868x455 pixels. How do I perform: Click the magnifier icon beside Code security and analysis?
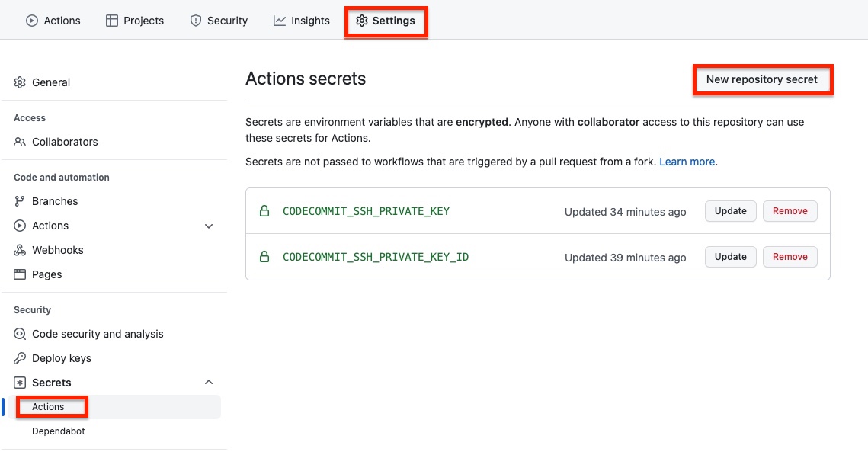pos(20,334)
